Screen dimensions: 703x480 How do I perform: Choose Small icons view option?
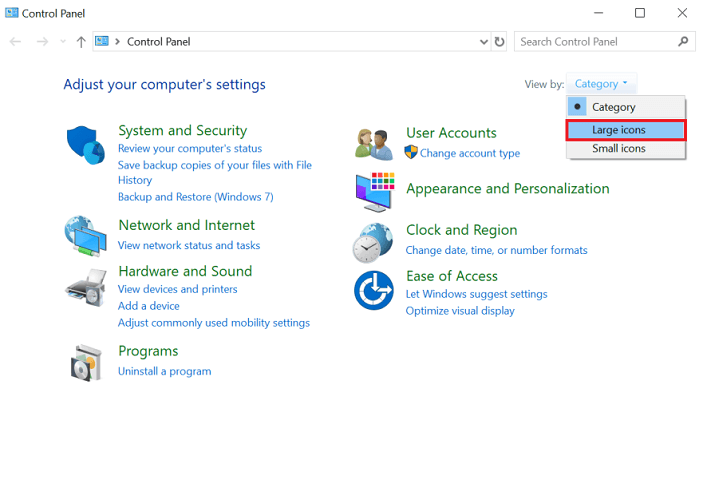click(626, 148)
